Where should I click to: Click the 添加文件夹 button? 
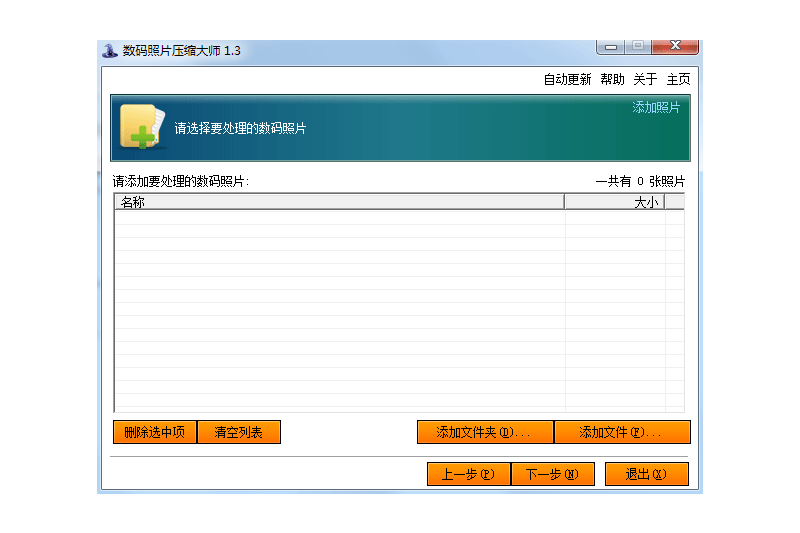coord(485,432)
